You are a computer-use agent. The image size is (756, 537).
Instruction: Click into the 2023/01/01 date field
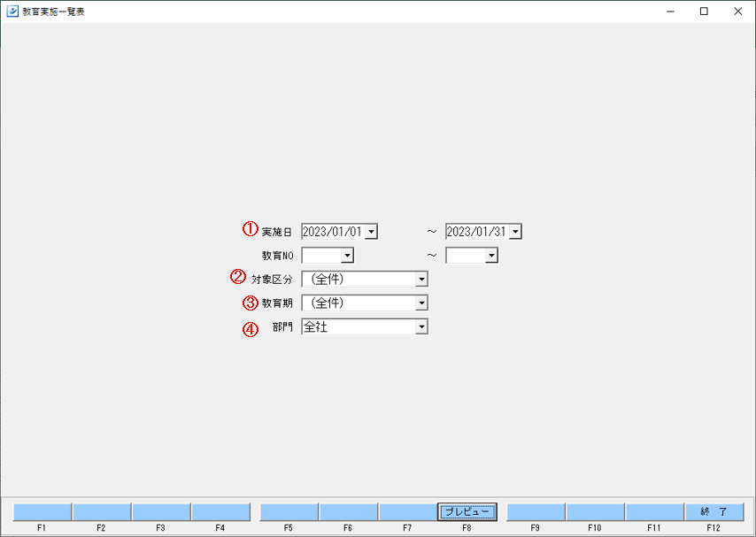334,232
